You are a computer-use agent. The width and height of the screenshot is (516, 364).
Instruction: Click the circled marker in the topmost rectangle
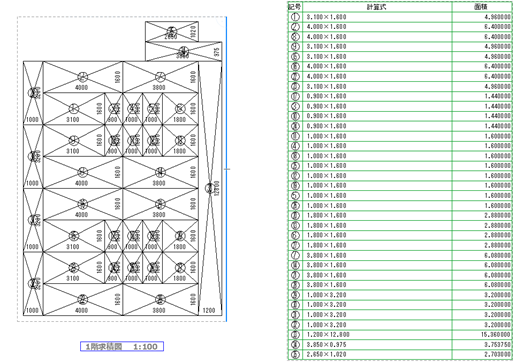(172, 31)
